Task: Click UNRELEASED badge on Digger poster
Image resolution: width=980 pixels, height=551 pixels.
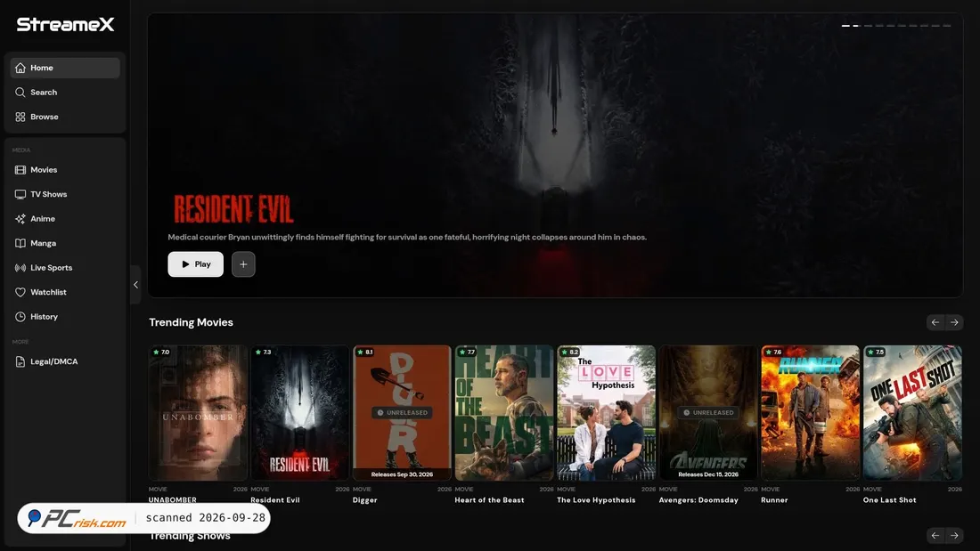Action: point(403,412)
